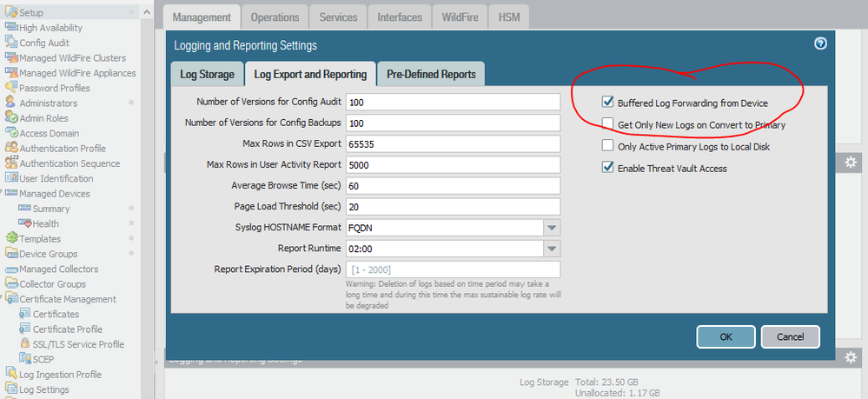
Task: Click the High Availability icon
Action: (11, 27)
